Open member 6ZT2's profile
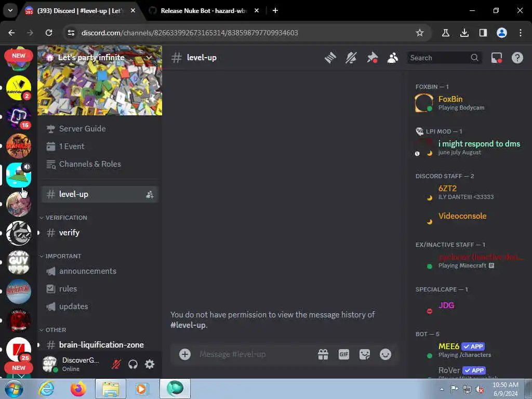 coord(468,192)
